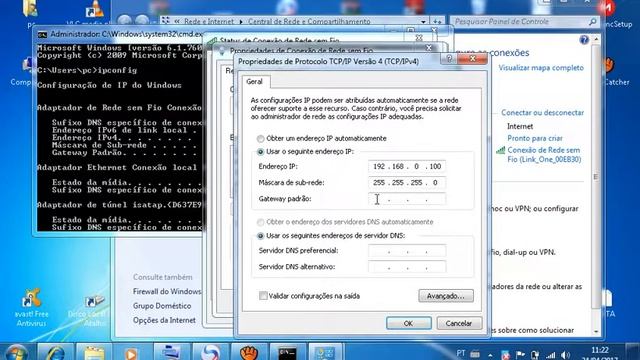Click the Servidor DNS preferencial field
The height and width of the screenshot is (360, 640).
pyautogui.click(x=407, y=251)
